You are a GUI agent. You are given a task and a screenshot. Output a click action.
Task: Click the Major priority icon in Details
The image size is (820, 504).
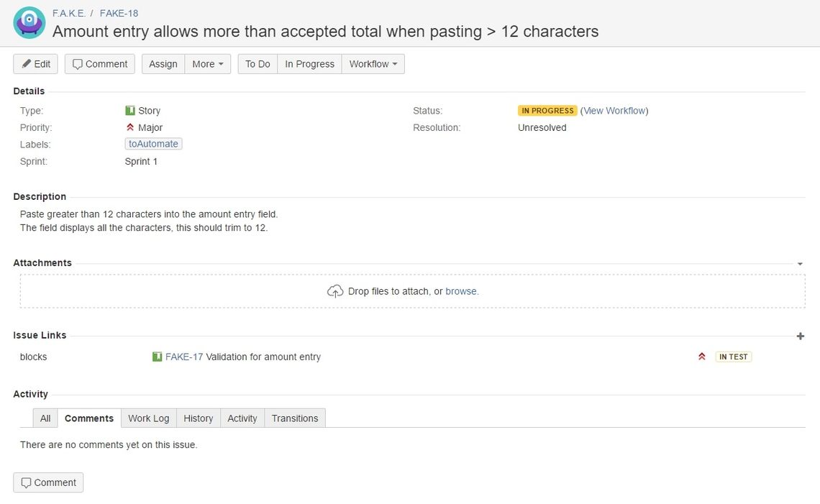(x=130, y=127)
